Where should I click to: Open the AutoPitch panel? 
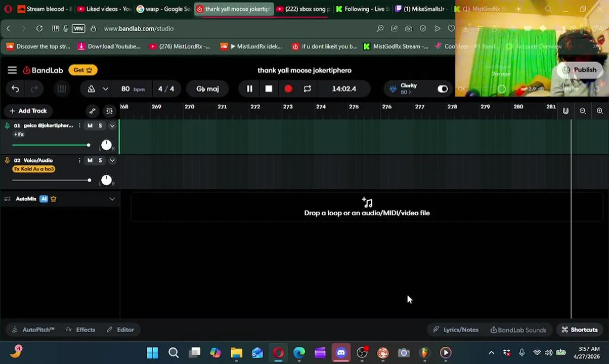click(33, 330)
